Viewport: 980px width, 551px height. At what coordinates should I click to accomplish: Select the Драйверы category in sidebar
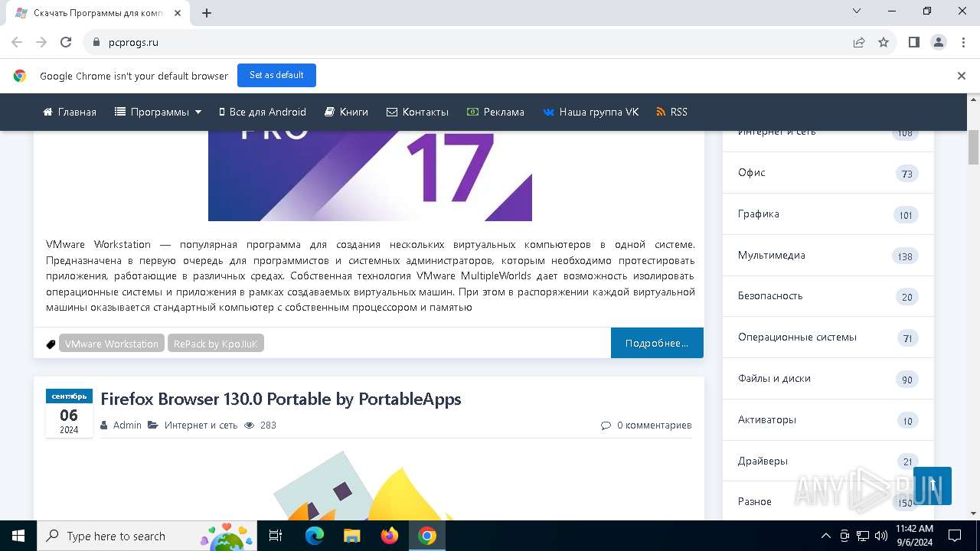pos(828,461)
